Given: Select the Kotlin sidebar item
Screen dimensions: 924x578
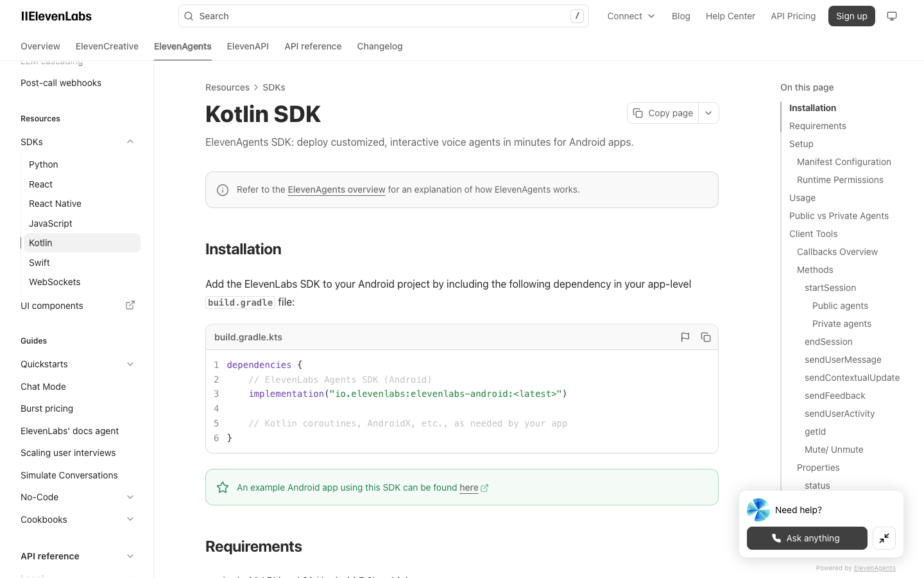Looking at the screenshot, I should 82,243.
